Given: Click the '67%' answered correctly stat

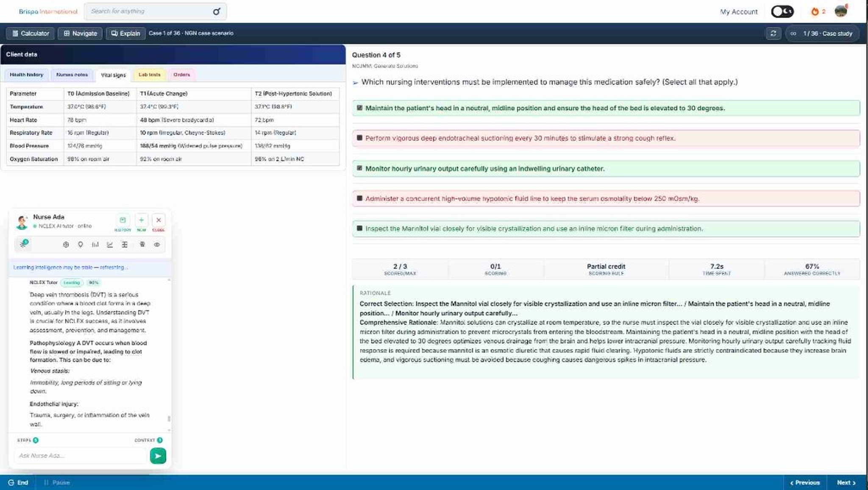Looking at the screenshot, I should point(812,269).
